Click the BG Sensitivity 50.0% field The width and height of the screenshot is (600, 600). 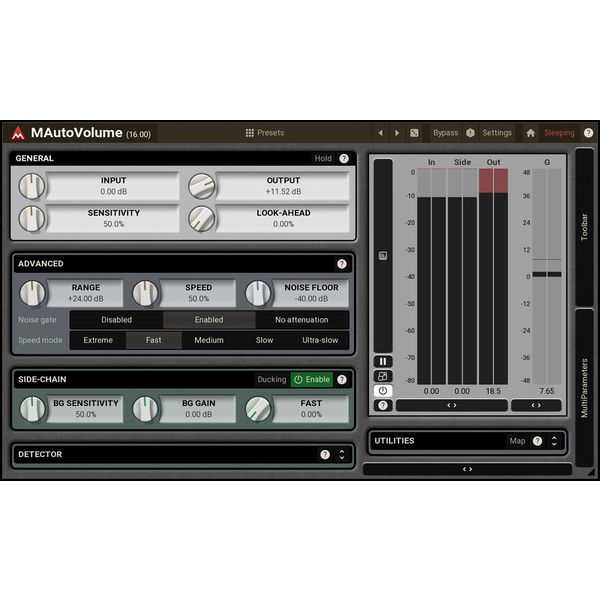(x=86, y=409)
